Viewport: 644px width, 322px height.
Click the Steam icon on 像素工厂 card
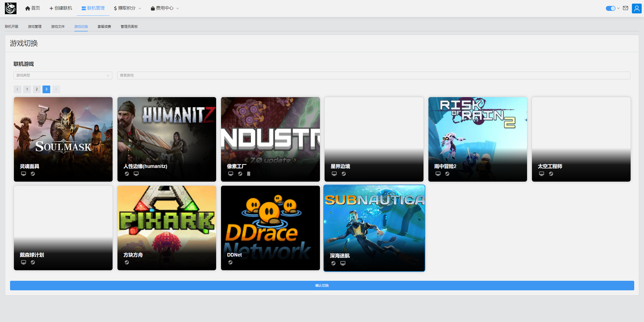[x=240, y=174]
